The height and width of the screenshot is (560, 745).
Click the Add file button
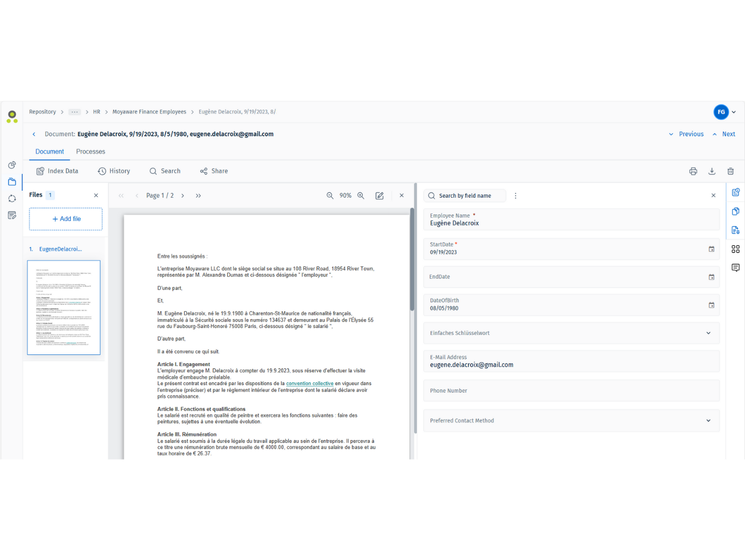[66, 219]
